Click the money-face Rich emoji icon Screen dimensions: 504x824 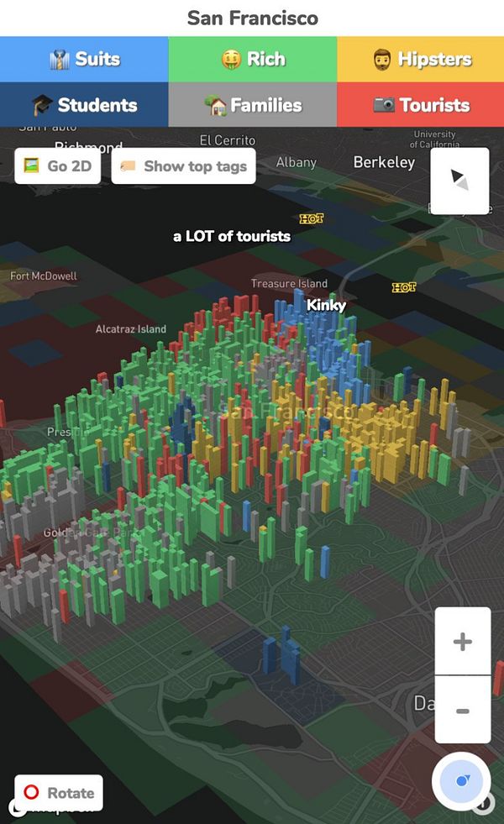point(231,60)
